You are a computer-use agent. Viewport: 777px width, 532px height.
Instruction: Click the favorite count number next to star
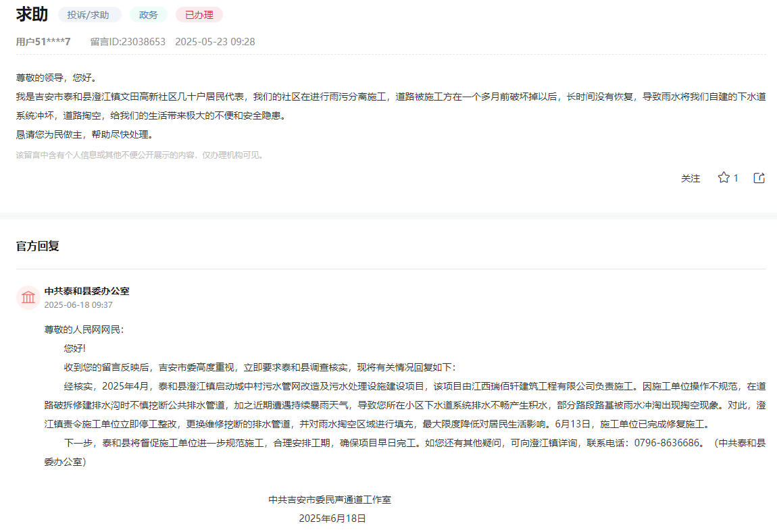click(736, 178)
